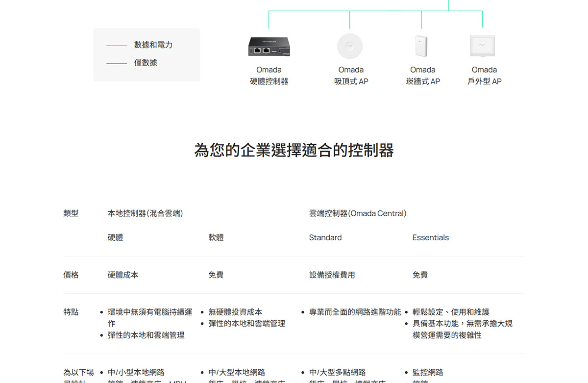This screenshot has width=588, height=383.
Task: Click the 僅數據 legend line icon
Action: point(116,63)
